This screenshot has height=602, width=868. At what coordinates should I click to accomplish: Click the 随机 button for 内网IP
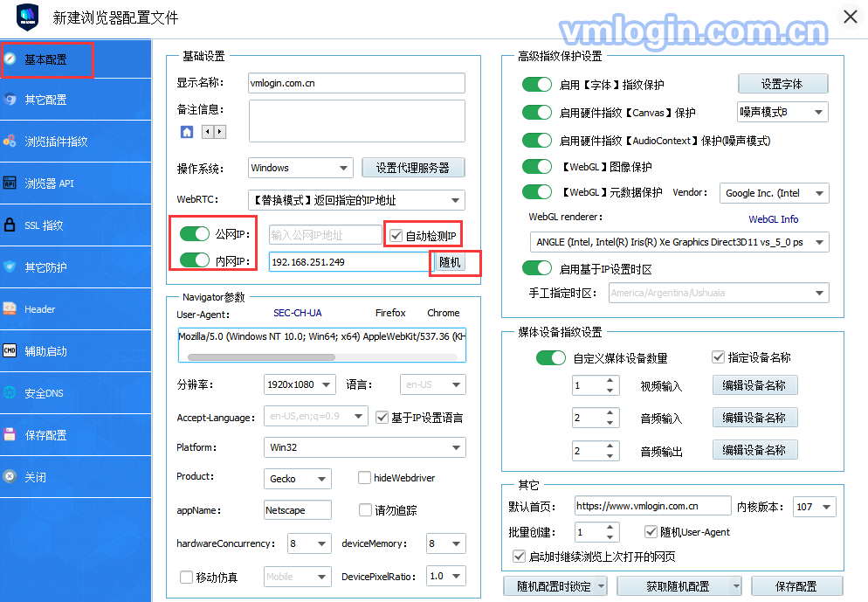tap(450, 262)
